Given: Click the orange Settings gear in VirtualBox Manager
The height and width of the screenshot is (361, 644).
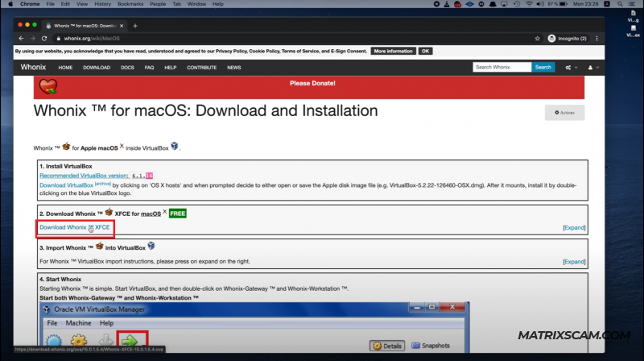Looking at the screenshot, I should (x=78, y=341).
